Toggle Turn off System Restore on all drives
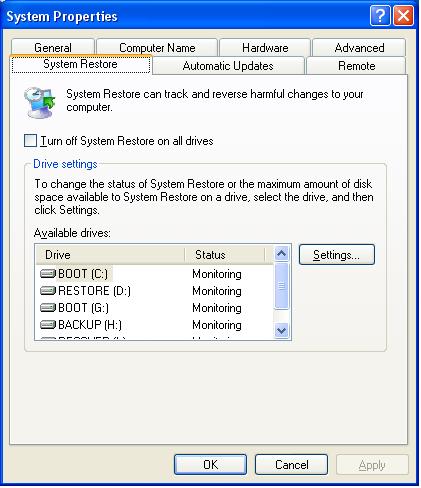 pos(30,141)
